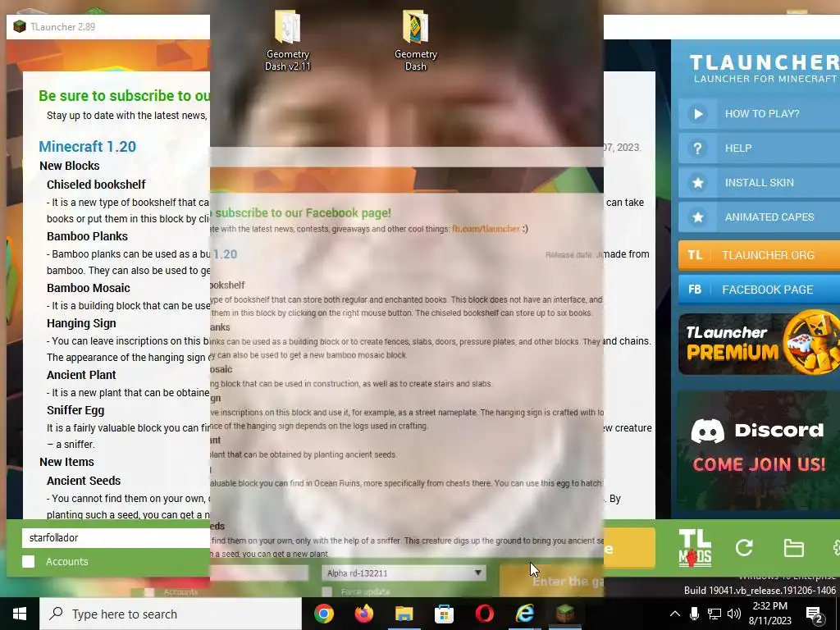
Task: Click the Bamboo Mosaic heading
Action: [89, 288]
